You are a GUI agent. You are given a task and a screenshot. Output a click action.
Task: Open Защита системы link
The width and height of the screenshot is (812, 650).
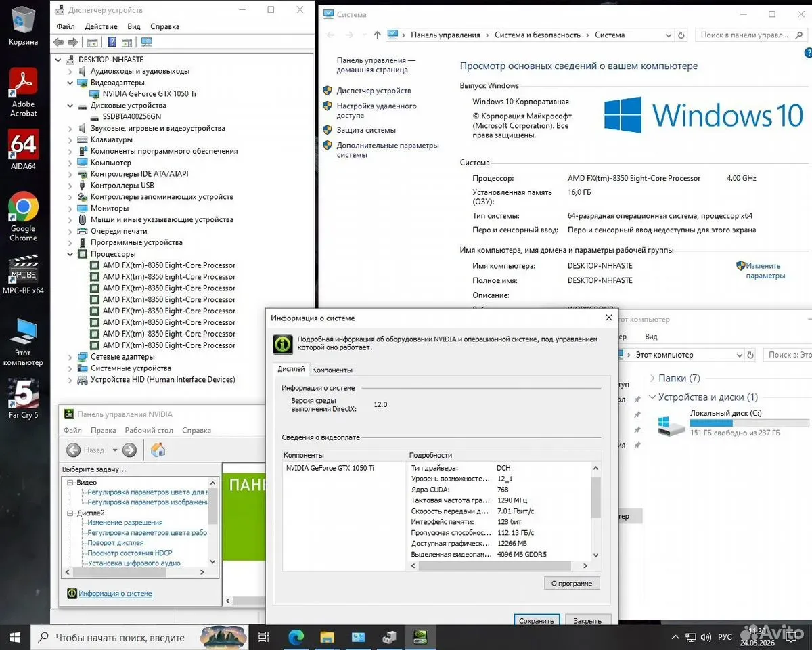366,130
